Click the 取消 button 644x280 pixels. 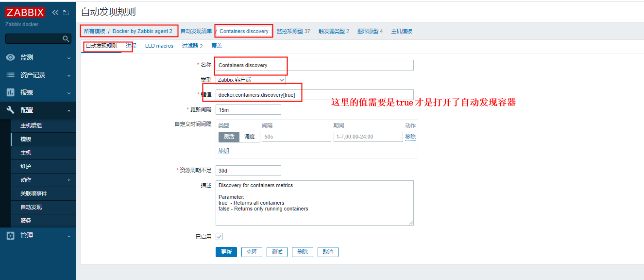point(328,252)
